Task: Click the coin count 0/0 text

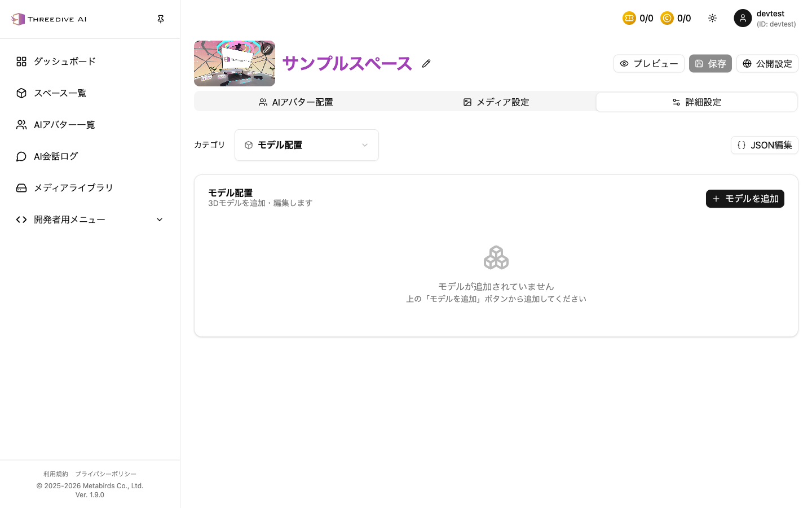Action: click(684, 19)
